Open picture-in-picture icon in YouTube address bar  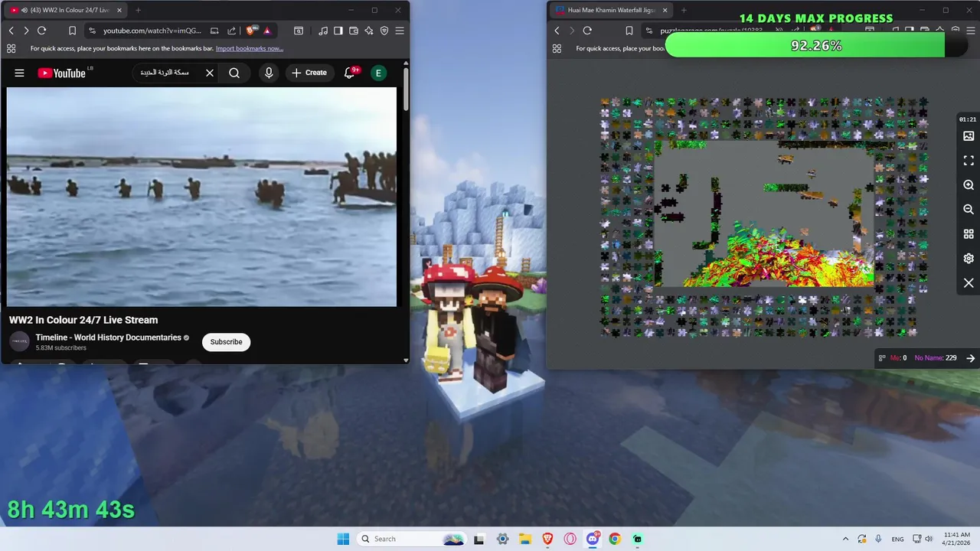coord(214,31)
